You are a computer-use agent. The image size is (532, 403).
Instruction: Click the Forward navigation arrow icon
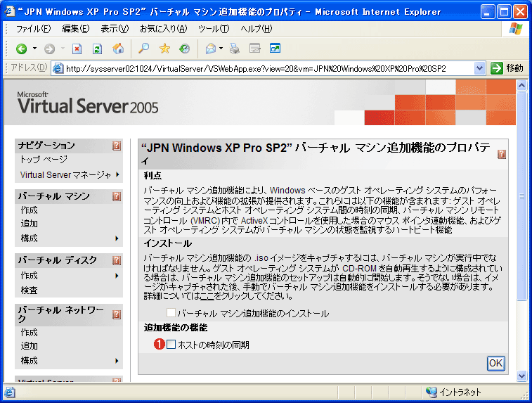(x=49, y=49)
